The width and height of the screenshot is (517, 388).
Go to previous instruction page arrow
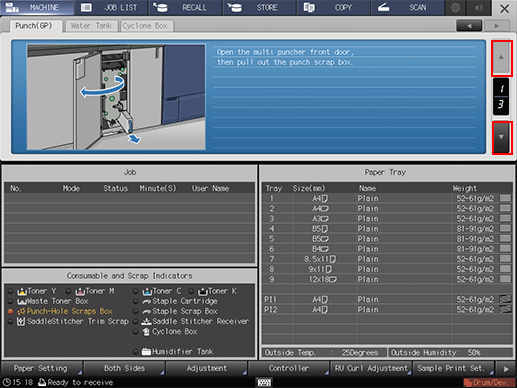501,57
